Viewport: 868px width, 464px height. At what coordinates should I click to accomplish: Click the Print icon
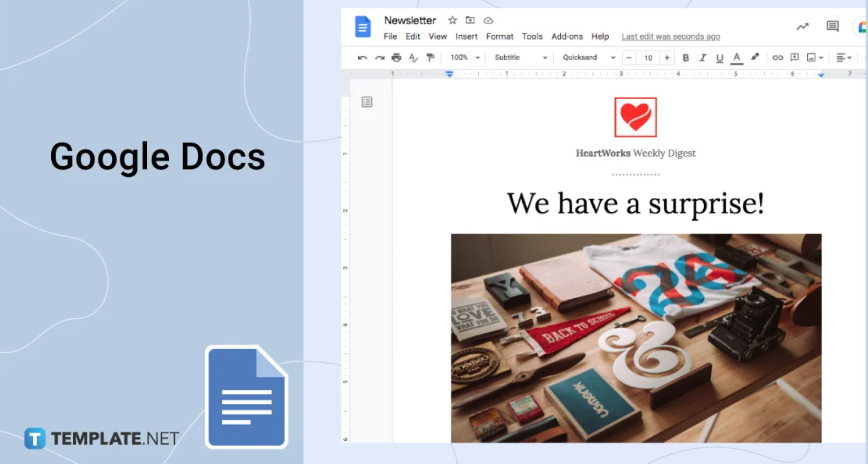pos(396,57)
